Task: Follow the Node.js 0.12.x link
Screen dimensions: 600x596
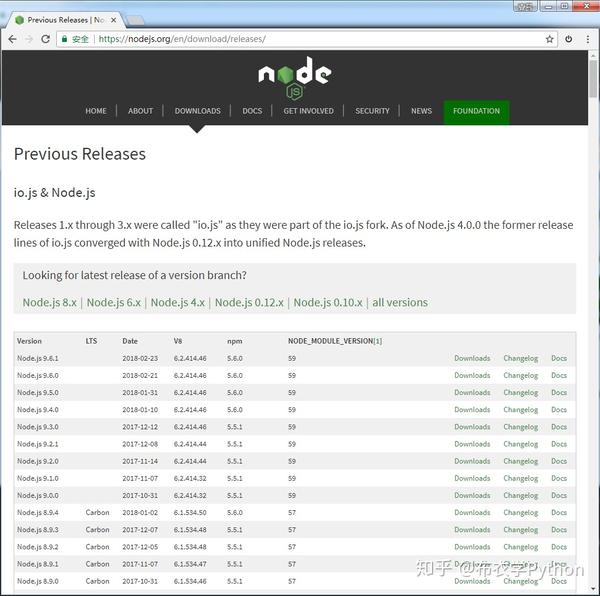Action: 249,303
